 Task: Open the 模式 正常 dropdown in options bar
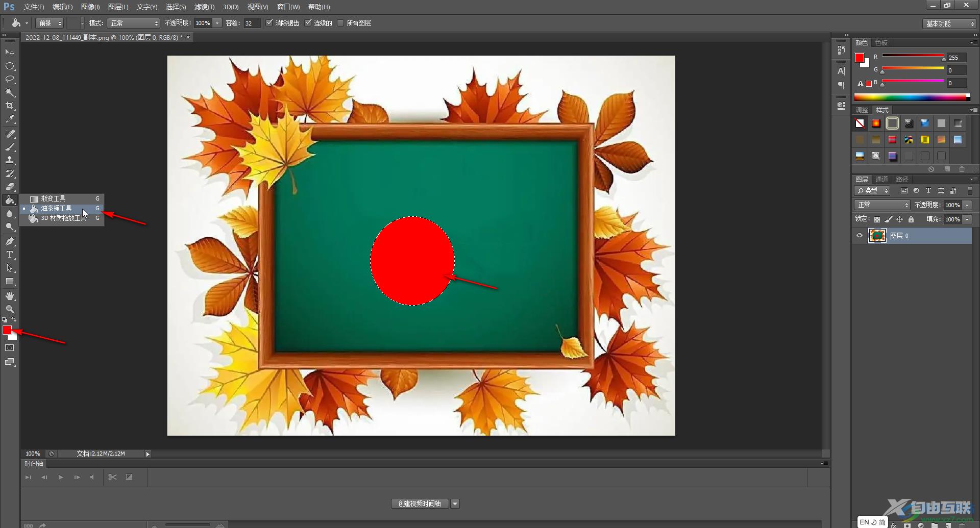tap(134, 23)
